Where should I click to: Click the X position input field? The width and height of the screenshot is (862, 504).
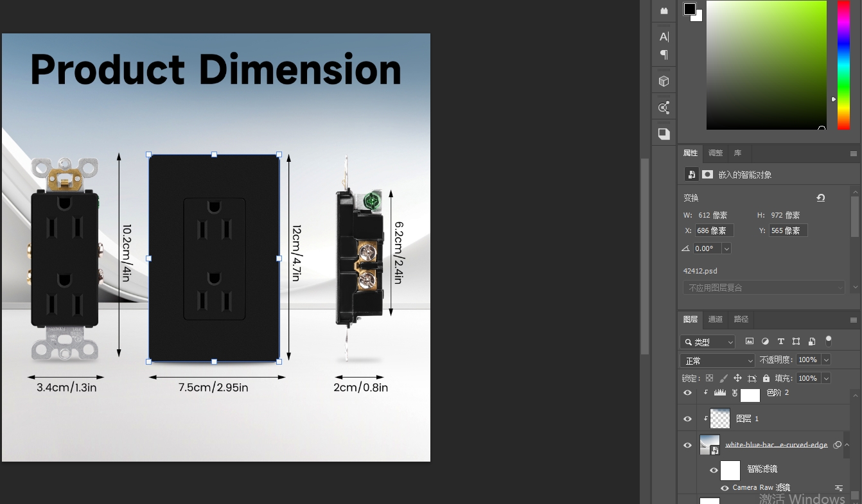(714, 230)
